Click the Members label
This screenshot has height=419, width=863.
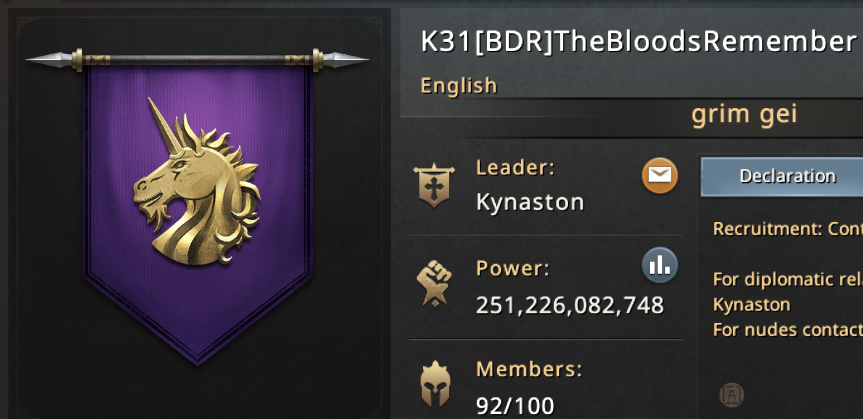[x=529, y=369]
